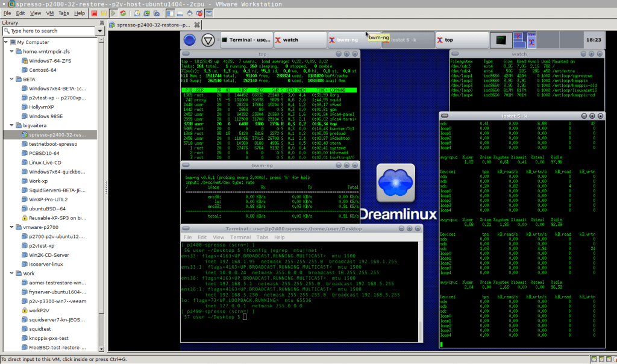
Task: Collapse the Work folder
Action: click(12, 273)
